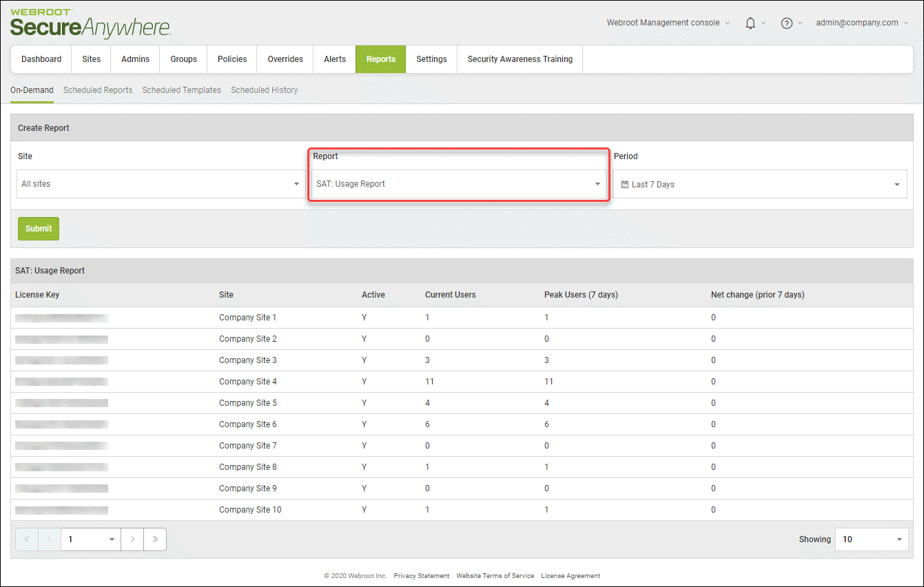924x587 pixels.
Task: Open the Alerts tab
Action: point(335,59)
